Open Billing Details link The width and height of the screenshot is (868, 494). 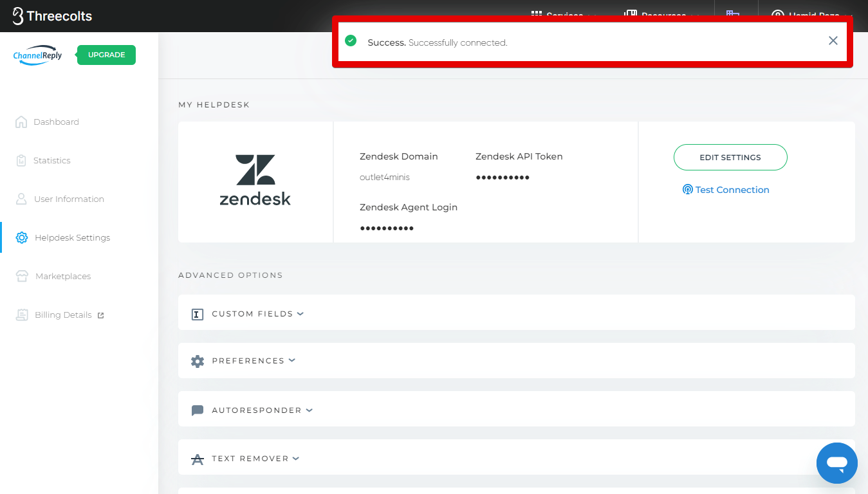click(63, 315)
